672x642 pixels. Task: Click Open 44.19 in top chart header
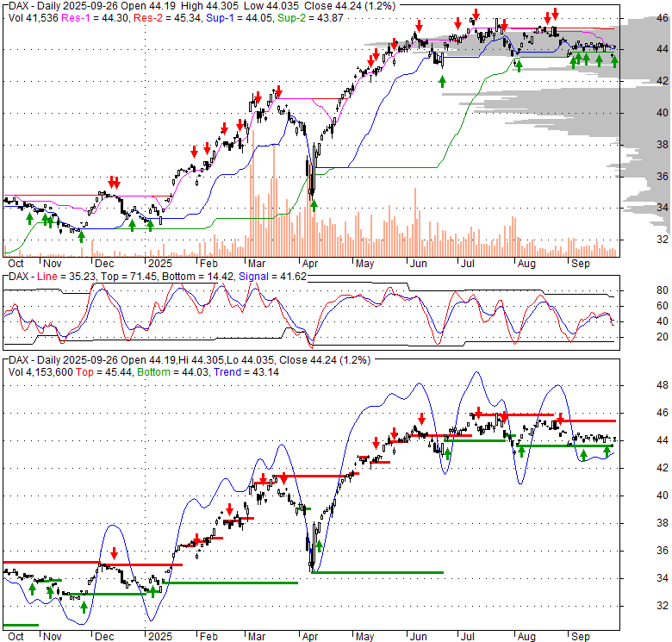(x=148, y=5)
